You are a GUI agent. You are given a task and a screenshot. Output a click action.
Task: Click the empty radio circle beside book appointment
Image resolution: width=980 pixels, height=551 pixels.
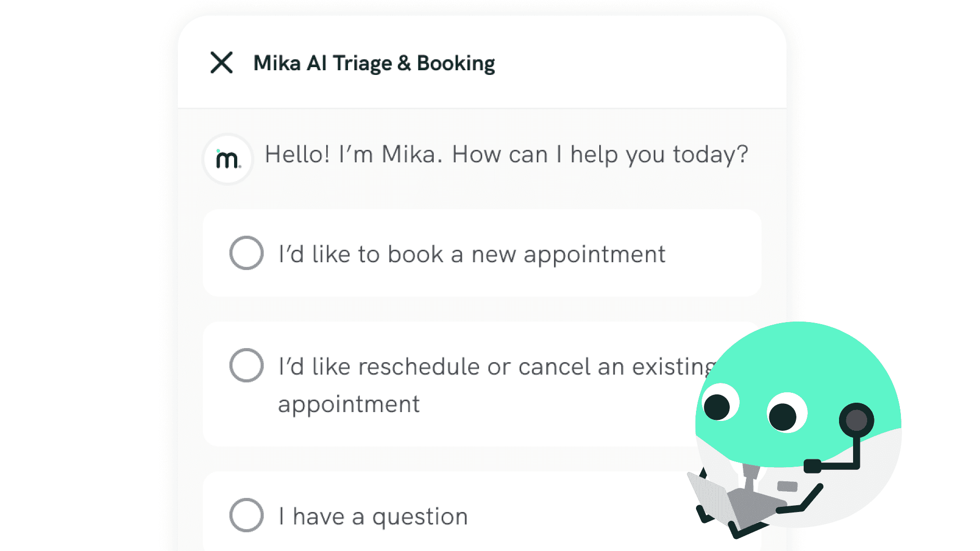point(247,253)
